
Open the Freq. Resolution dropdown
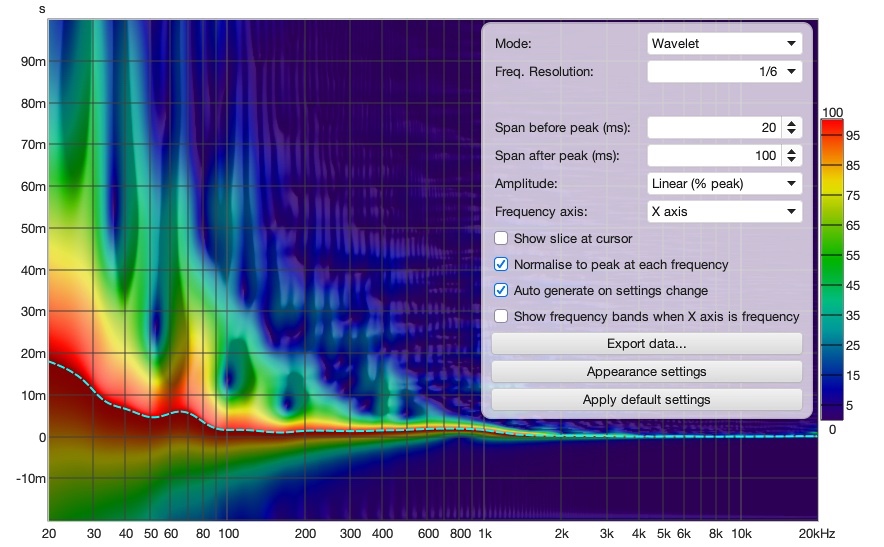(724, 72)
